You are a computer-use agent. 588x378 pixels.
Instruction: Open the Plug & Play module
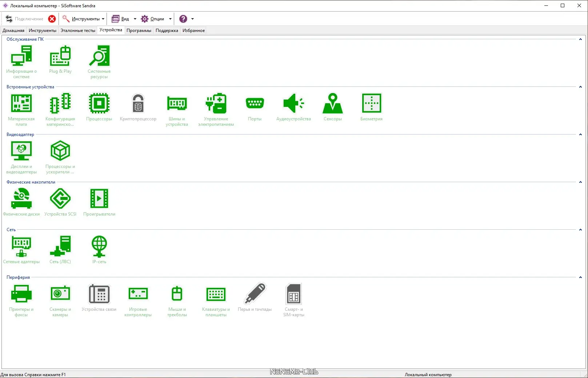[x=60, y=59]
